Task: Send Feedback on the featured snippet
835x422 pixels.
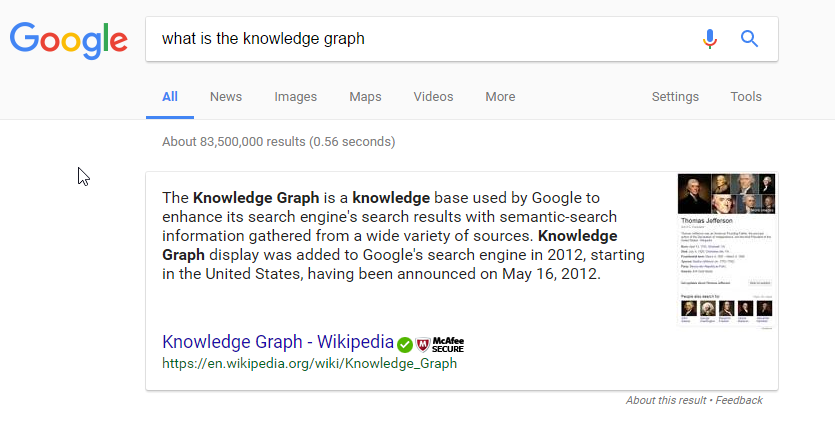Action: [739, 400]
